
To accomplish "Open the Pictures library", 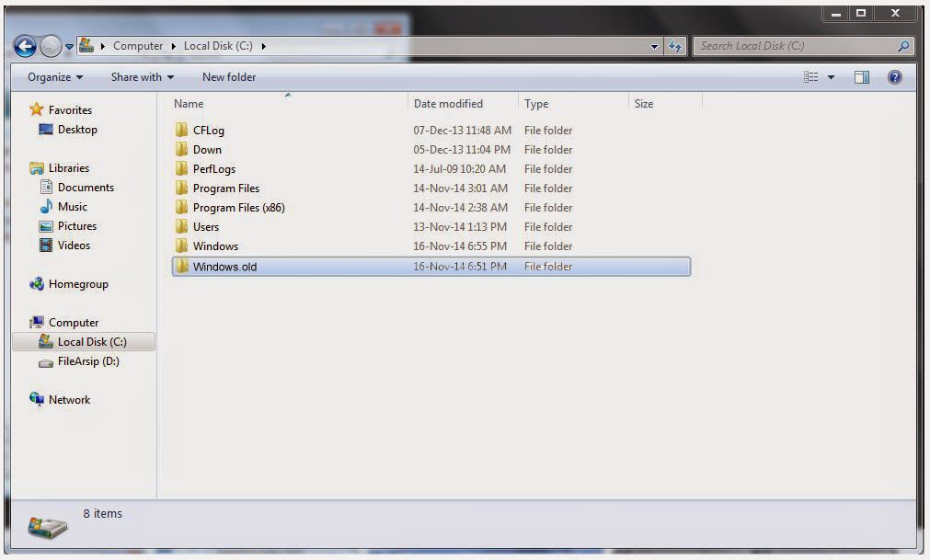I will (x=77, y=226).
